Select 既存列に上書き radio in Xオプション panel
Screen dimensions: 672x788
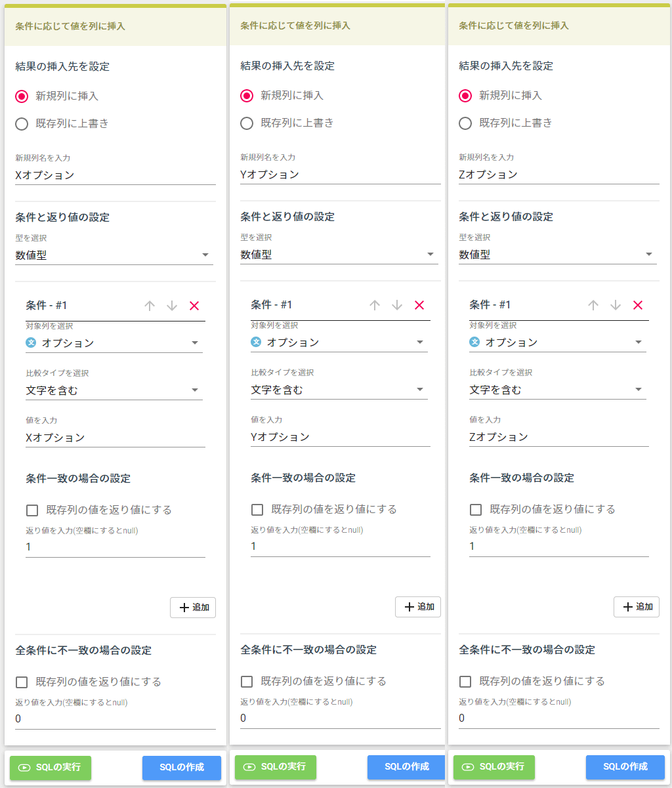(22, 123)
